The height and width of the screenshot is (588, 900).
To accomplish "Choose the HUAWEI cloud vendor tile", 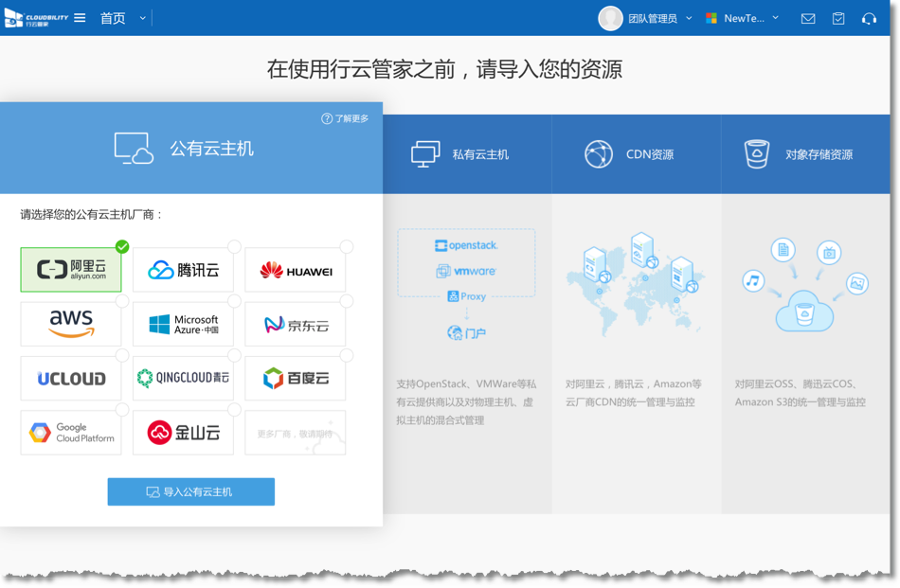I will 296,271.
